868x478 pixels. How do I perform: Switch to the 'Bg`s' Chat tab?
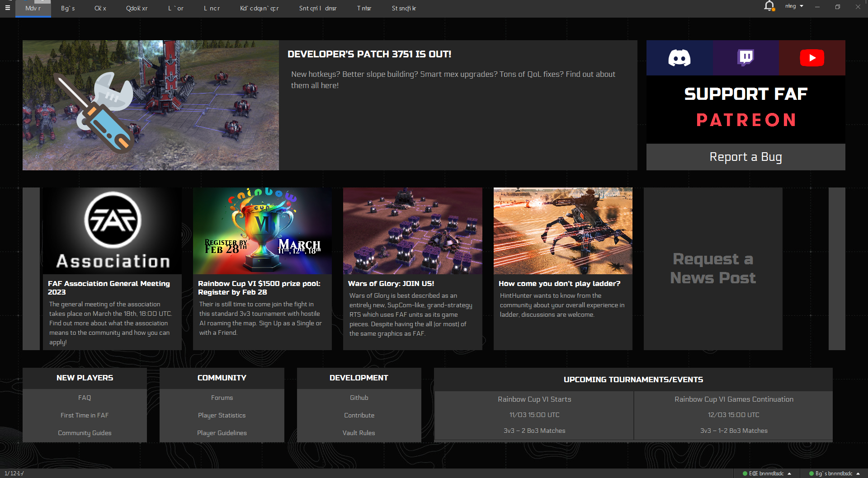click(x=68, y=9)
